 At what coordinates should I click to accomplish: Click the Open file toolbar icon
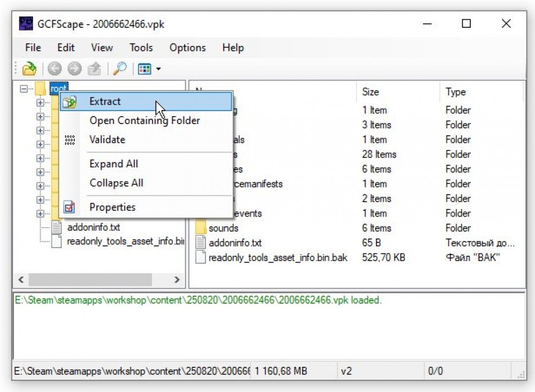[x=29, y=68]
